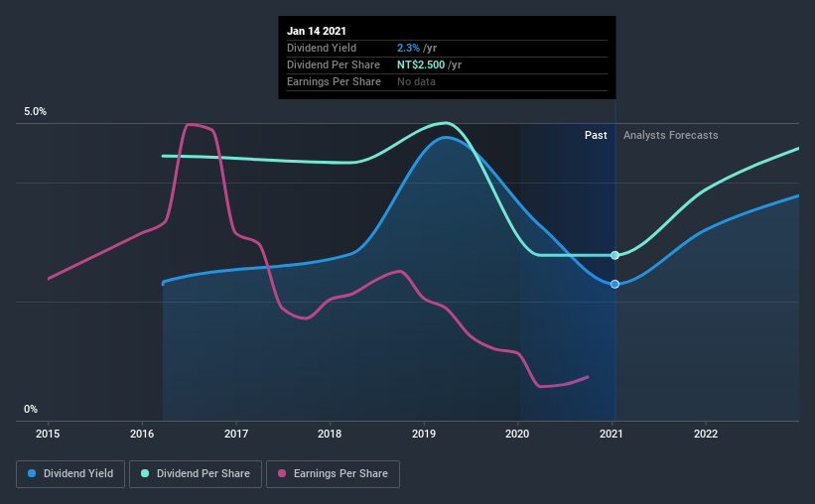Click the blue dot in Dividend Yield legend
815x504 pixels.
click(32, 473)
